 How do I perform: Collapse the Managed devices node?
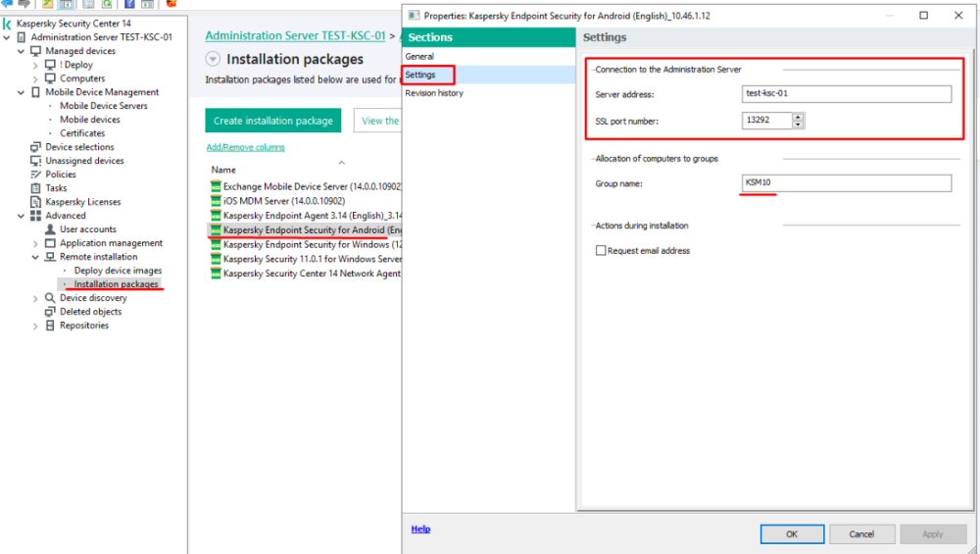[x=22, y=51]
